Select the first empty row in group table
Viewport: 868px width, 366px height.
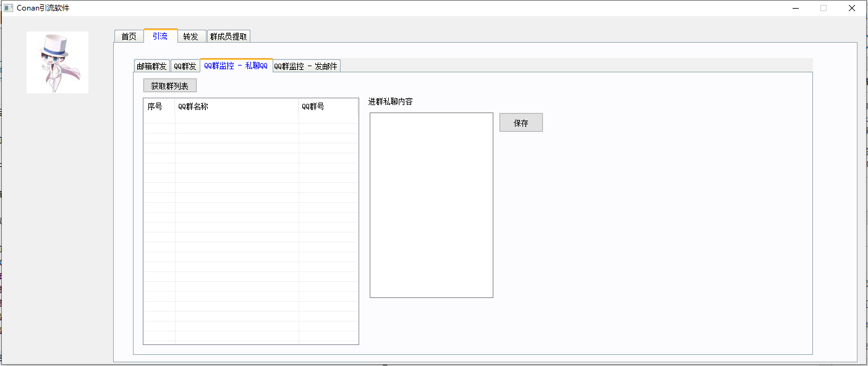click(x=250, y=119)
